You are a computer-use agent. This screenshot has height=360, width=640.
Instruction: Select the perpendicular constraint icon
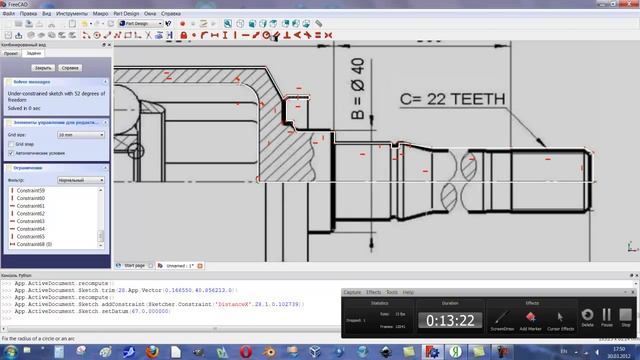tap(287, 36)
